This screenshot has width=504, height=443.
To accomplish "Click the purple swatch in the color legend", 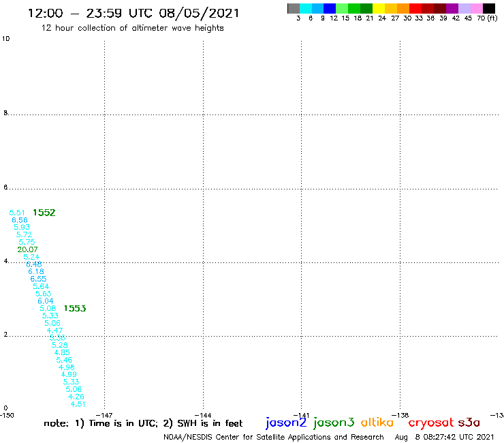I will point(452,8).
